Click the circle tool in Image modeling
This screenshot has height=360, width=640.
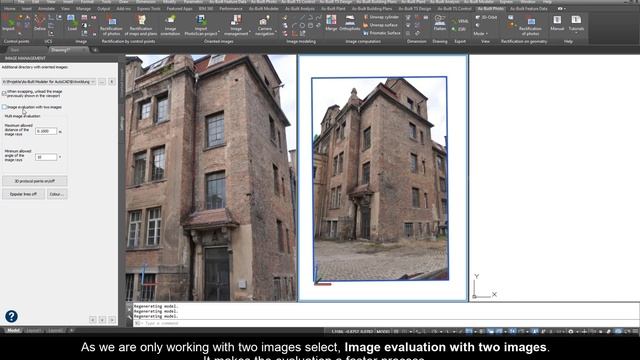click(302, 25)
